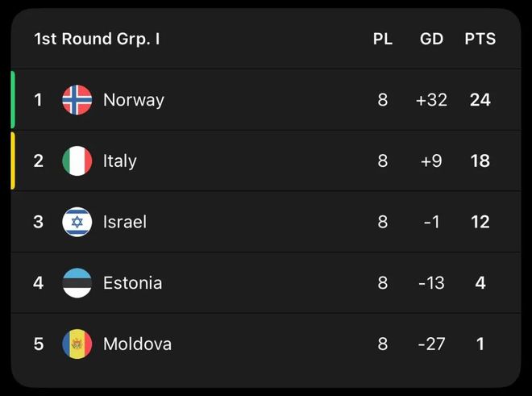Click Norway's 24 points value
Viewport: 532px width, 396px height.
480,100
